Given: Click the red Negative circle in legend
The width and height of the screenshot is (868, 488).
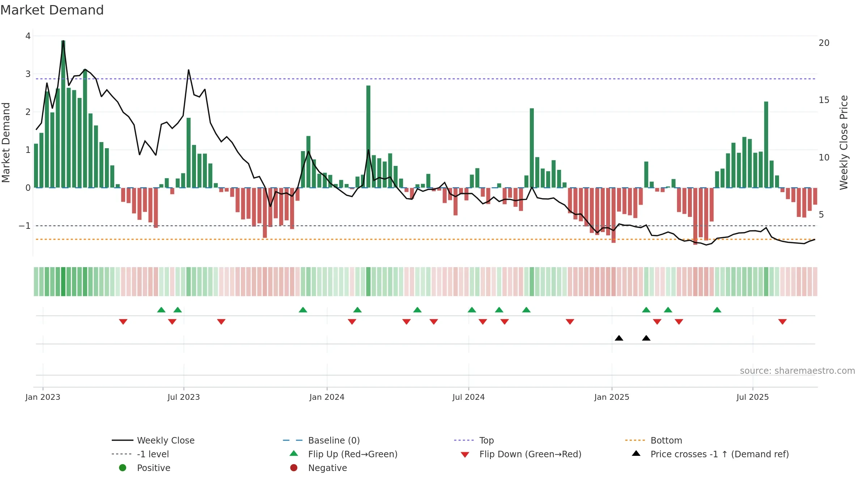Looking at the screenshot, I should click(294, 468).
